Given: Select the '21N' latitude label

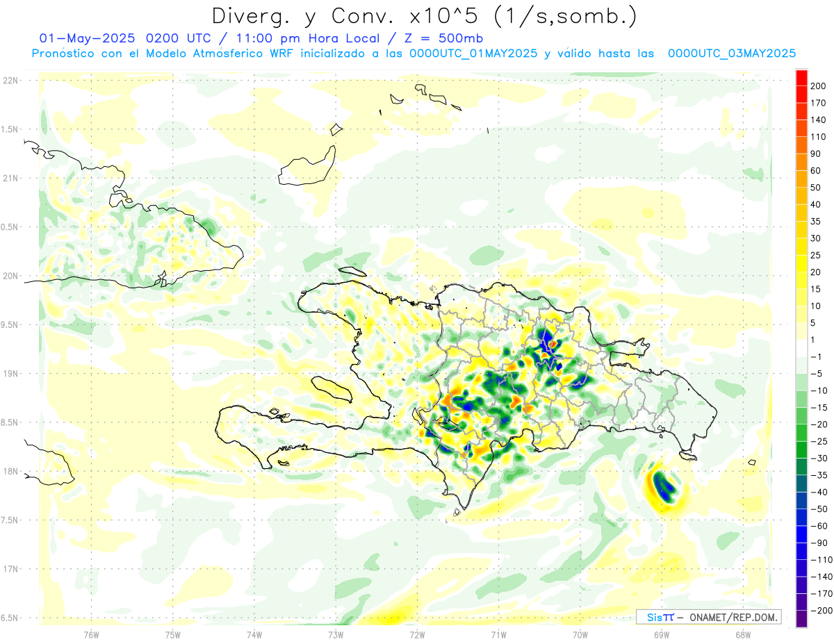Looking at the screenshot, I should 10,178.
